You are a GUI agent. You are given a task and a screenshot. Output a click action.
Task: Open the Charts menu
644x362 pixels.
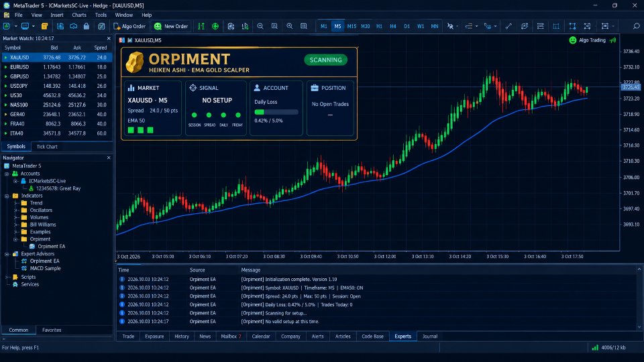(x=79, y=15)
